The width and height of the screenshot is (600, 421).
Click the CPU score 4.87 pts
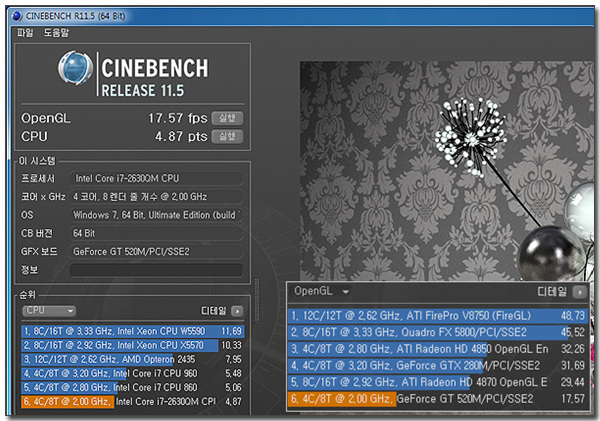181,136
